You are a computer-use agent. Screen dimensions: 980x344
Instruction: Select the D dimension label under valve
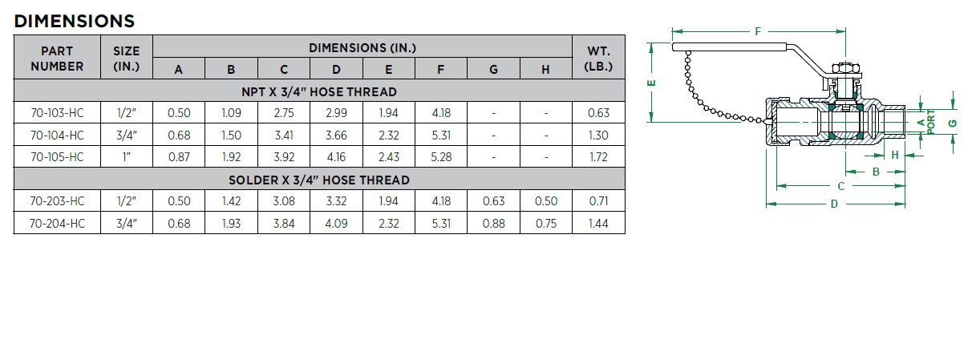pyautogui.click(x=834, y=204)
